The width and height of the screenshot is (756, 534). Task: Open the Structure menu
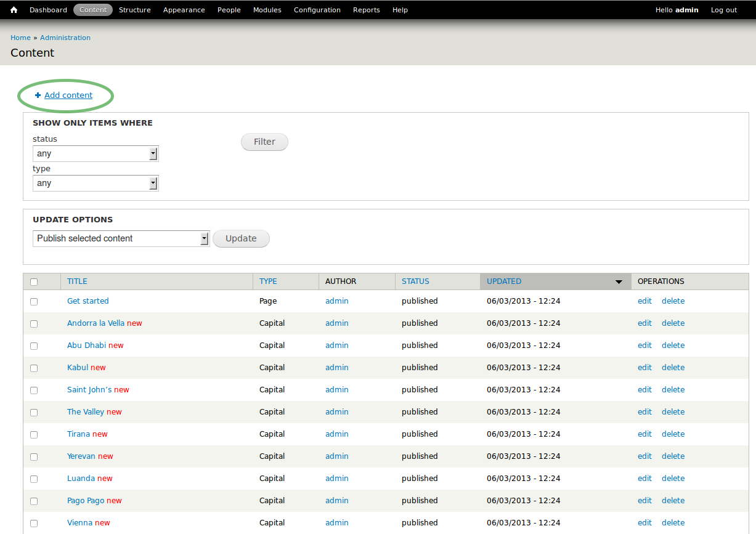pos(134,10)
